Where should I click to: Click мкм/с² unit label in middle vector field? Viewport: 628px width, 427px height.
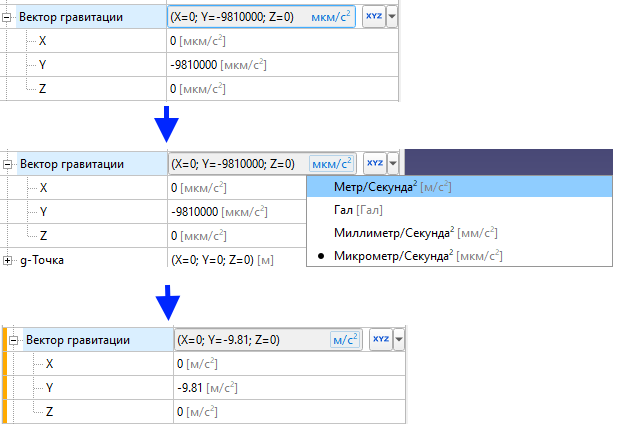pos(333,164)
